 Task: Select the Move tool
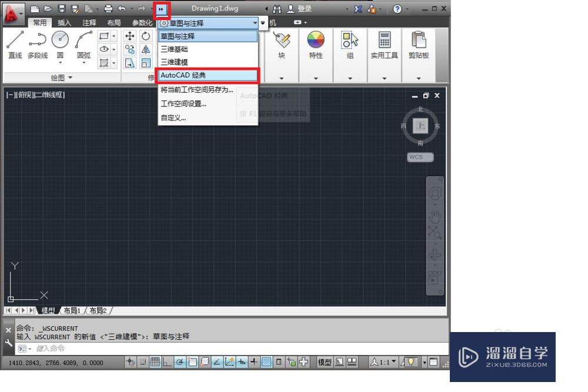(x=130, y=36)
